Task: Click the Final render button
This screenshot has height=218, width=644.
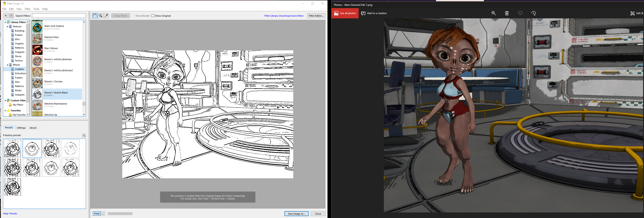Action: [x=97, y=214]
